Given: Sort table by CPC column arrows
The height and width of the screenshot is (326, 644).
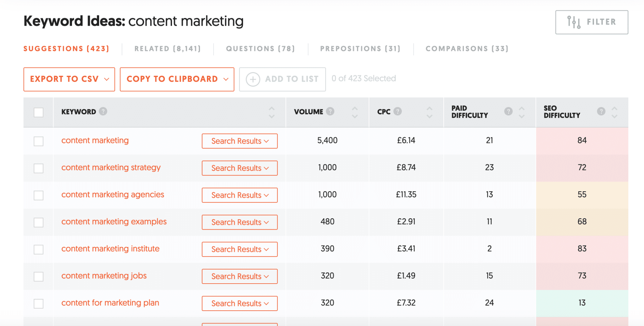Looking at the screenshot, I should pos(429,112).
